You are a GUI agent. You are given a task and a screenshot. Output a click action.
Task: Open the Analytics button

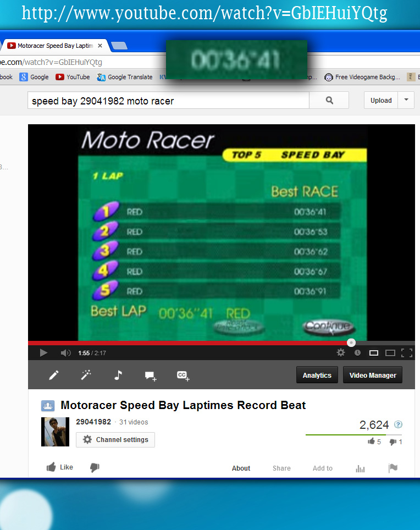[317, 376]
